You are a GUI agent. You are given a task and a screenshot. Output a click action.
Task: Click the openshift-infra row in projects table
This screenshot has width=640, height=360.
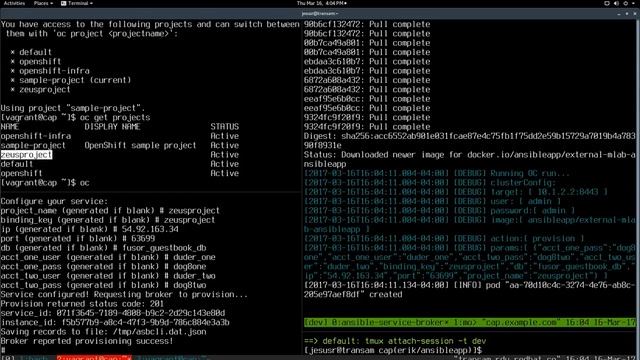(x=120, y=136)
